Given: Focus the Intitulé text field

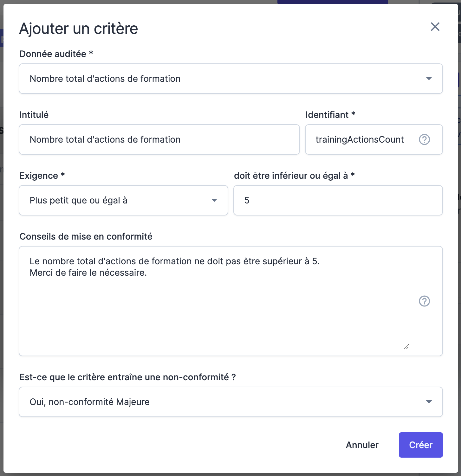Looking at the screenshot, I should point(159,139).
